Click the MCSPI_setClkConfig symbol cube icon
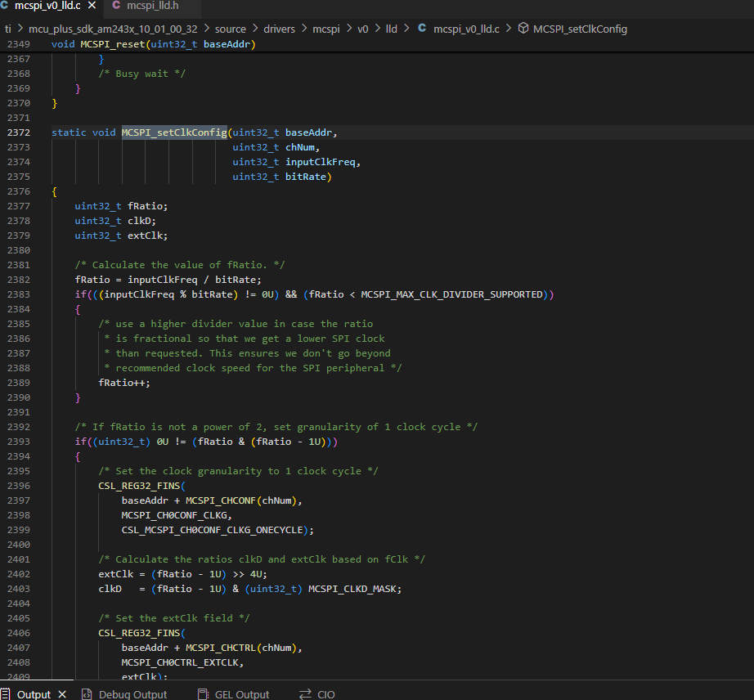This screenshot has height=700, width=754. (x=523, y=29)
